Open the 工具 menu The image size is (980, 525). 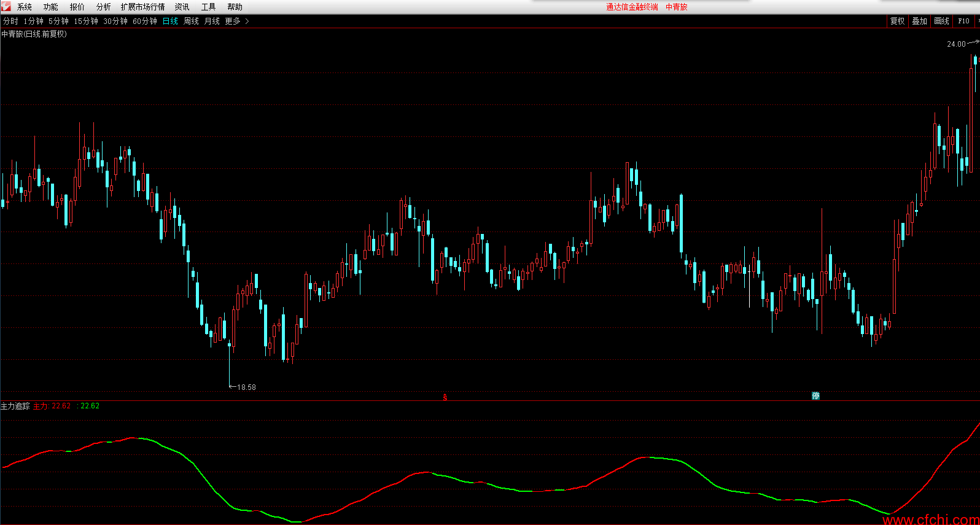point(209,7)
